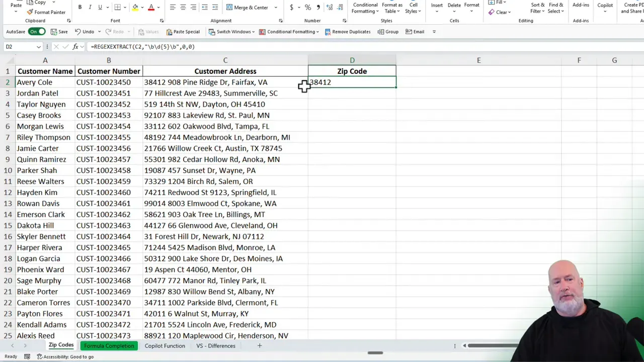Switch to the Formula Completion sheet tab

coord(109,345)
